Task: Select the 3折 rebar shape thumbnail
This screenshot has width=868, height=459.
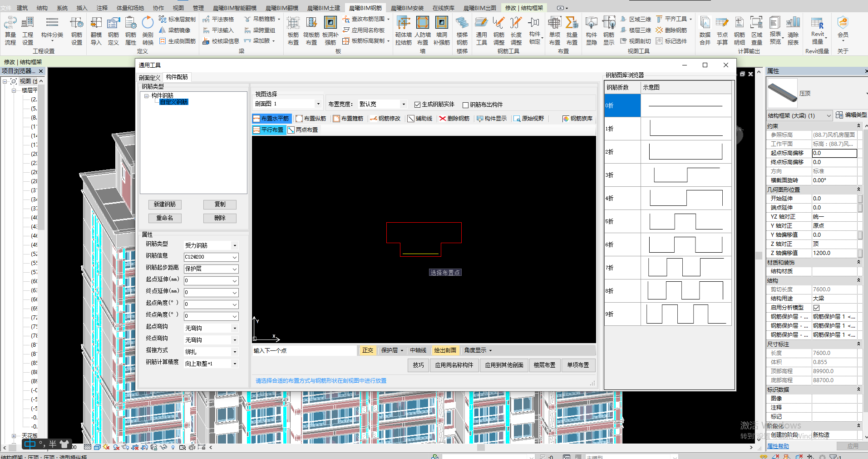Action: (x=686, y=175)
